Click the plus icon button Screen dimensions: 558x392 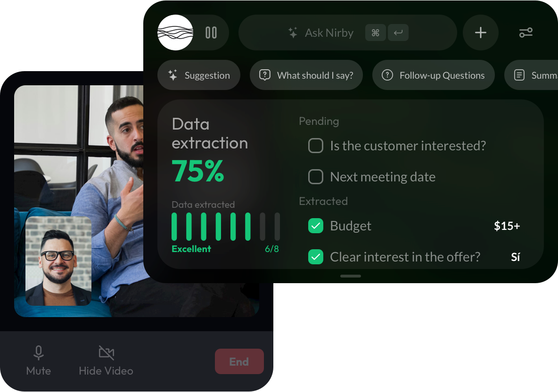point(480,33)
